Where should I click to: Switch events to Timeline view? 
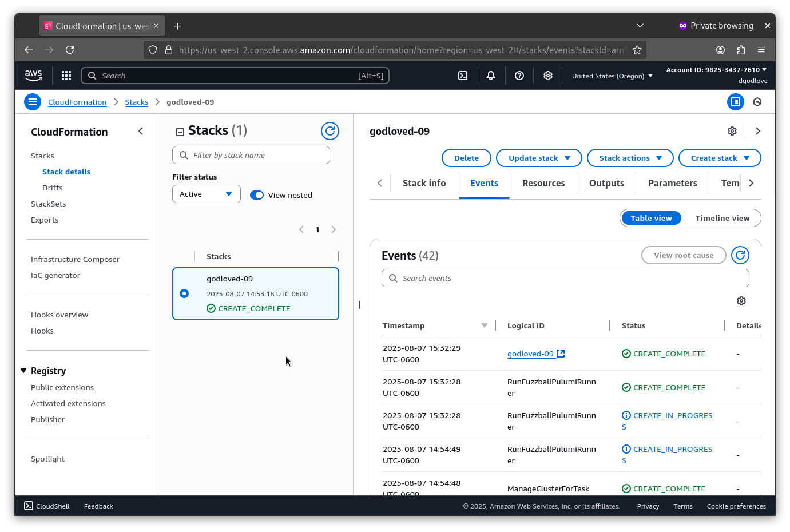point(722,218)
